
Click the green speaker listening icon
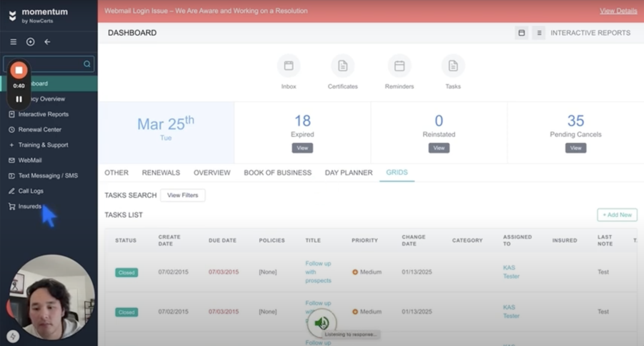[322, 323]
